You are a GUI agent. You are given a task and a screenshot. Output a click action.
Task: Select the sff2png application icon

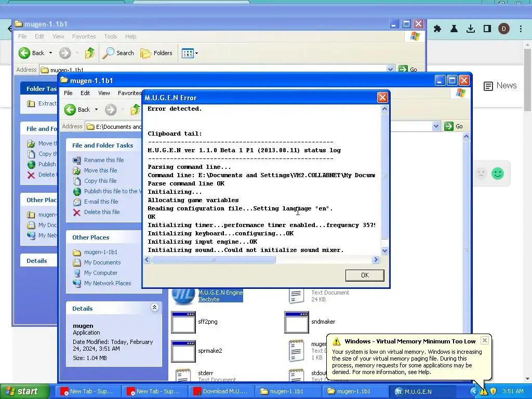[183, 322]
